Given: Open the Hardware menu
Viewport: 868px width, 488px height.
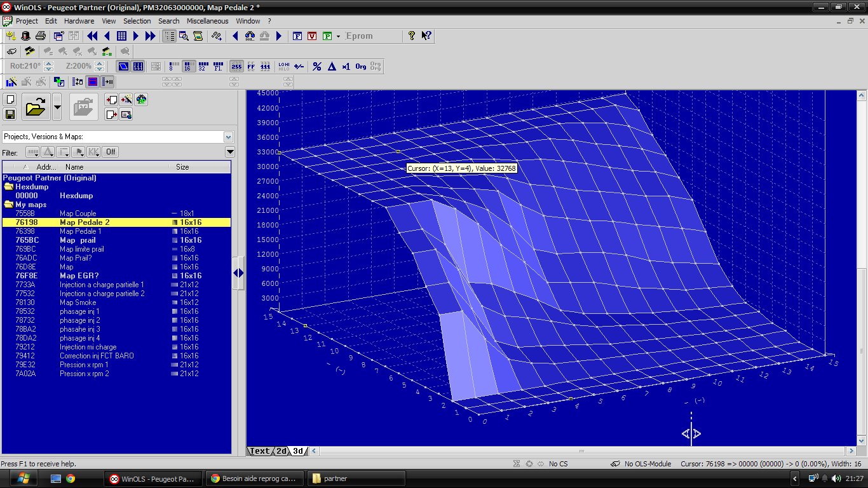Looking at the screenshot, I should tap(79, 21).
